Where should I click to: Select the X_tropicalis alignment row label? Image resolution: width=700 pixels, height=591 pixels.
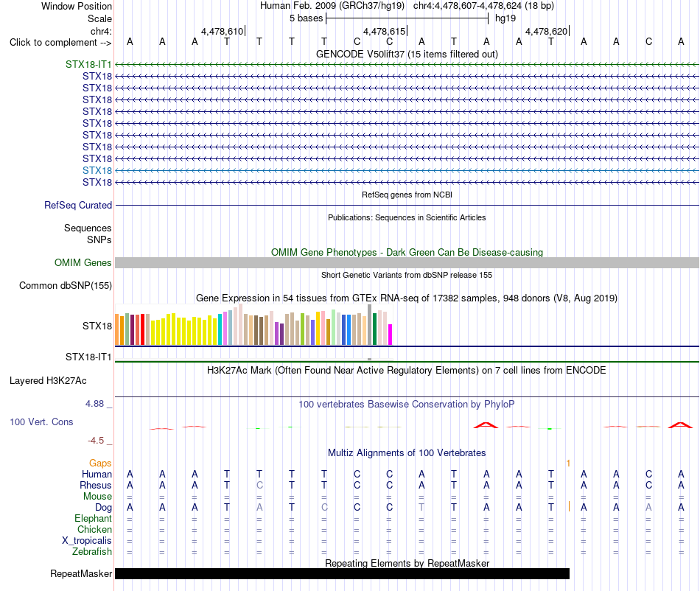coord(87,541)
